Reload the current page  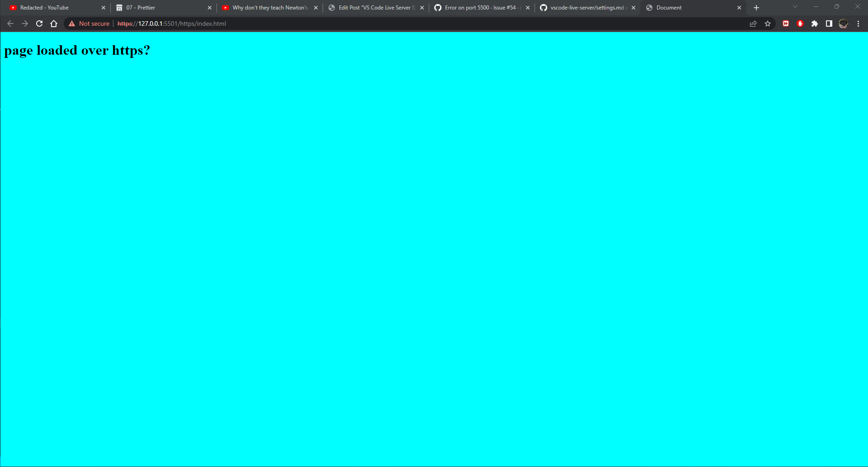[x=39, y=24]
